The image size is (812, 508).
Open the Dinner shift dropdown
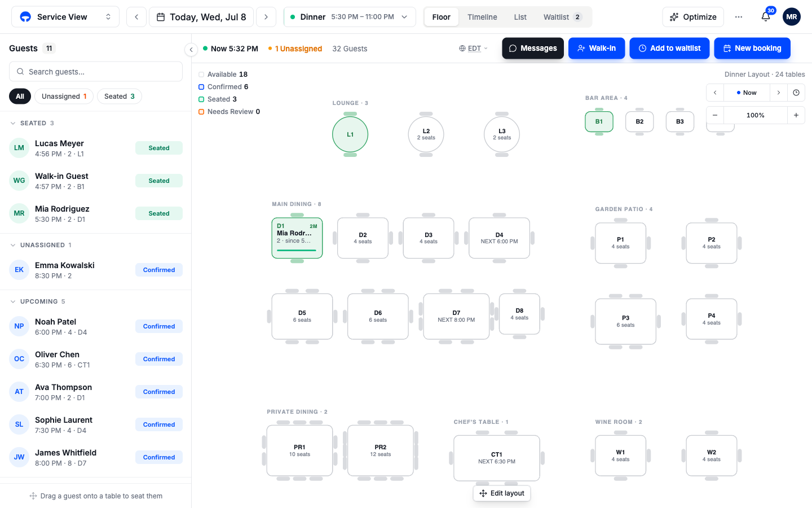(x=350, y=17)
